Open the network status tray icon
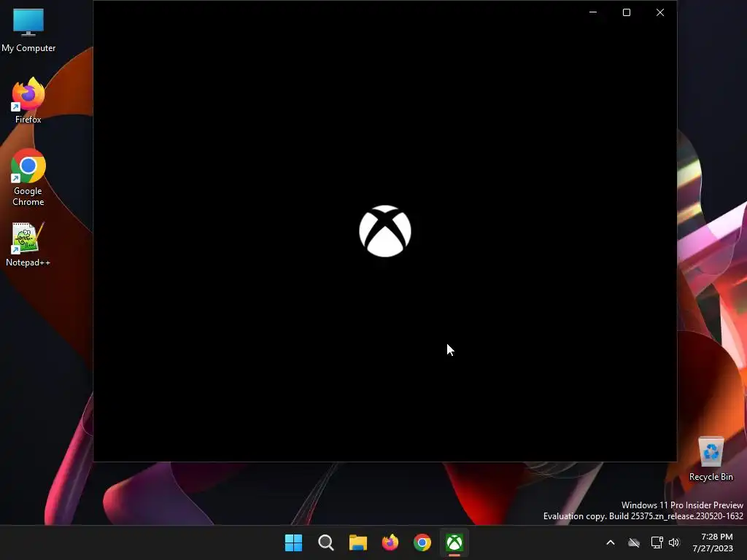Image resolution: width=747 pixels, height=560 pixels. (657, 542)
